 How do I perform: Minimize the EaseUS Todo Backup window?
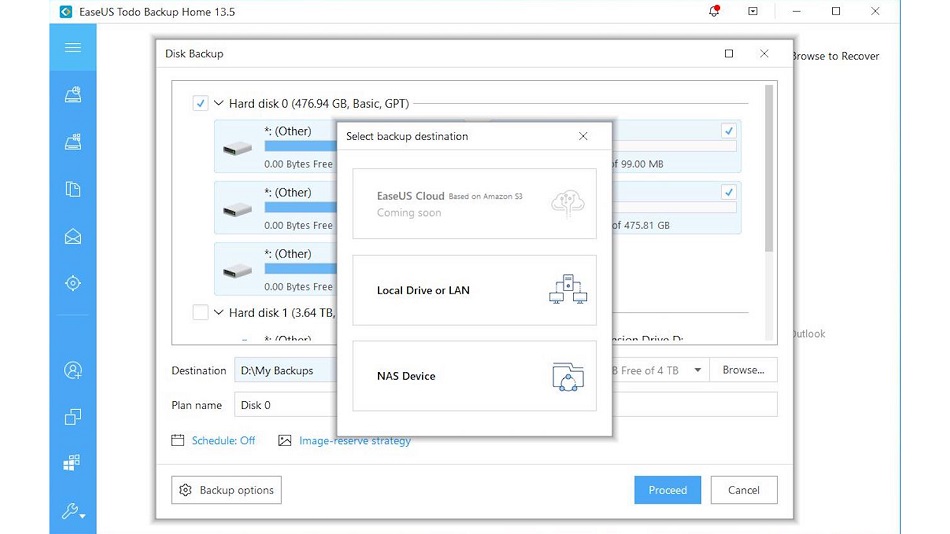(797, 12)
